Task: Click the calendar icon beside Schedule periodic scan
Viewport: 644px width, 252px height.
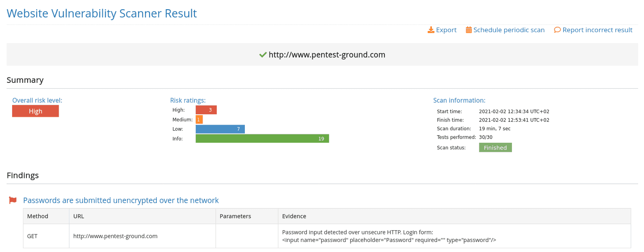Action: (468, 30)
